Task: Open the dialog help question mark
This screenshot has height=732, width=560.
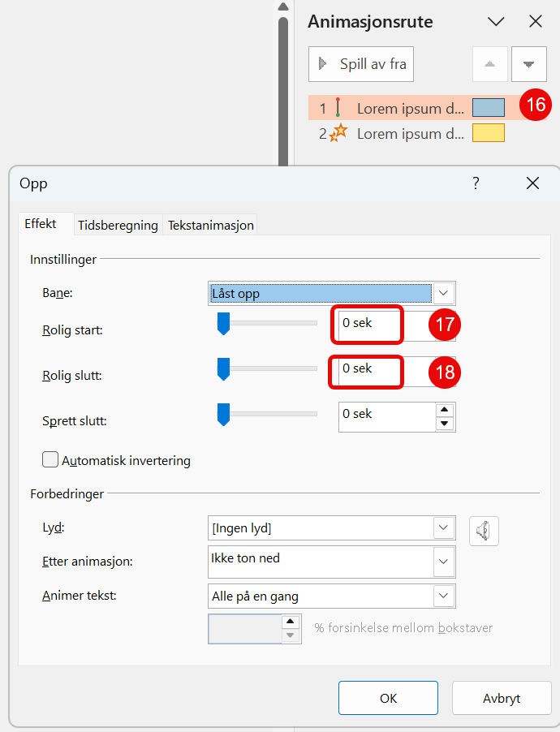Action: [x=476, y=183]
